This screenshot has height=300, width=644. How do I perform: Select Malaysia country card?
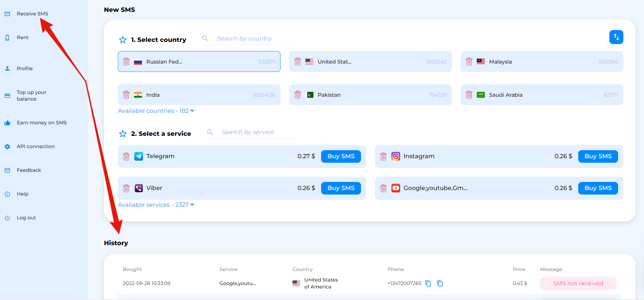[542, 61]
